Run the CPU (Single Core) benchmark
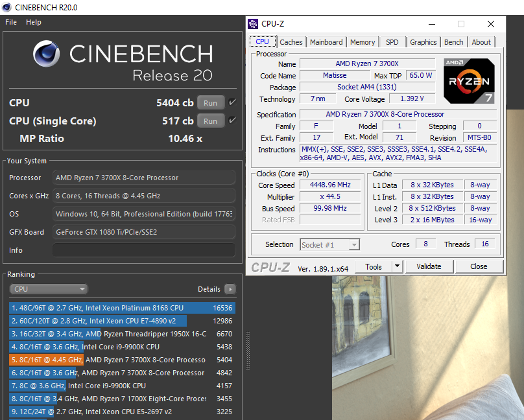524x420 pixels. coord(211,121)
